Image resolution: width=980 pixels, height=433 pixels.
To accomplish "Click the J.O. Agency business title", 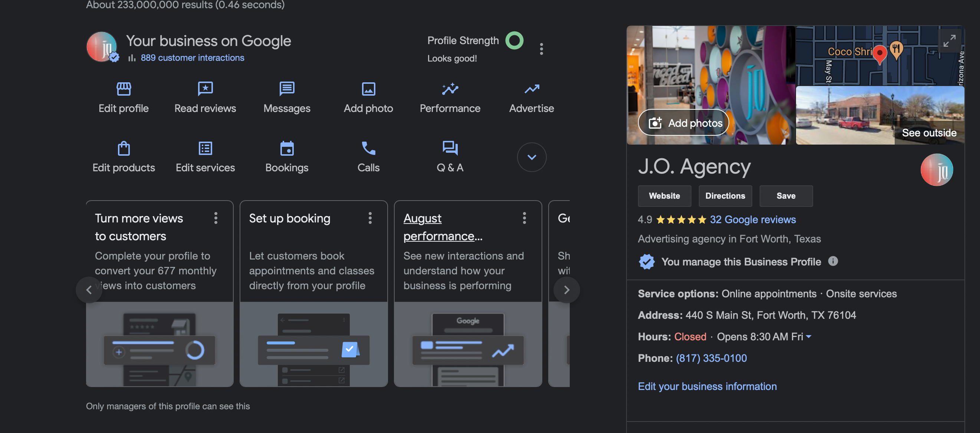I will (694, 166).
